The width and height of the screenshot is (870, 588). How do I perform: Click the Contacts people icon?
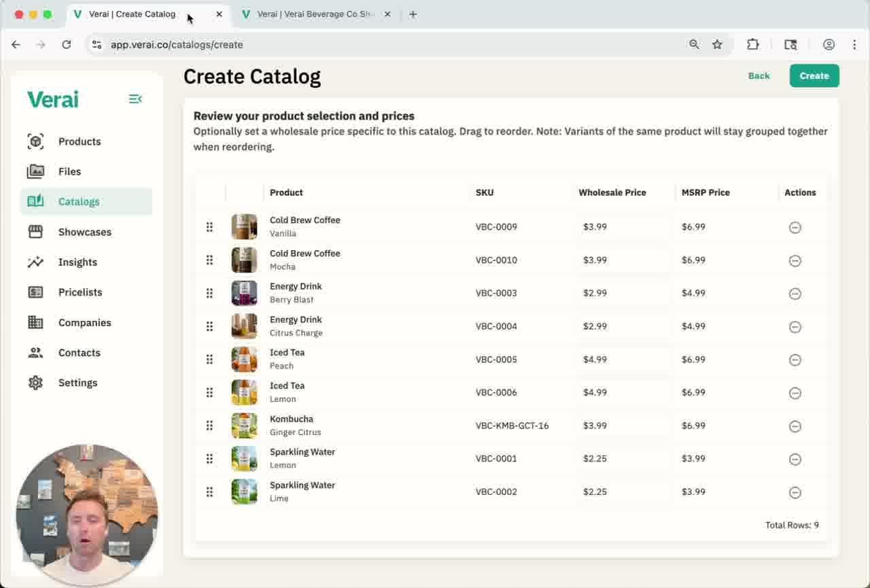coord(35,353)
